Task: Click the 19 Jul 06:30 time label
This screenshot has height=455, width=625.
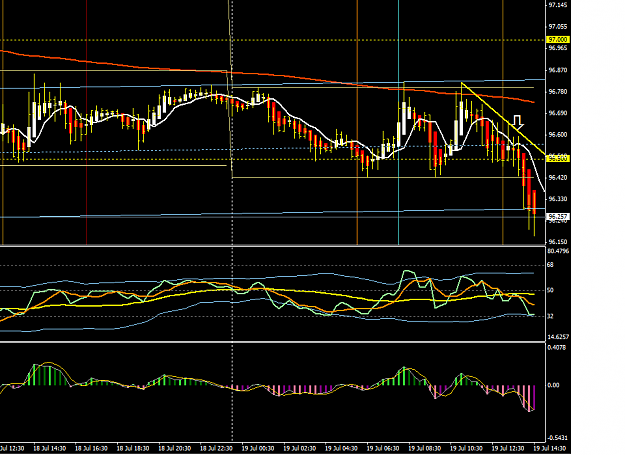Action: click(383, 448)
